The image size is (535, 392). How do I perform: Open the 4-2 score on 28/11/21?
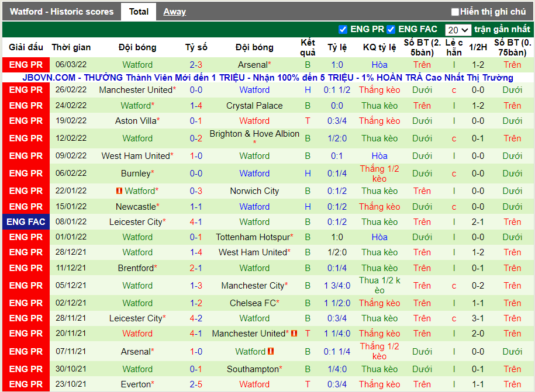196,318
